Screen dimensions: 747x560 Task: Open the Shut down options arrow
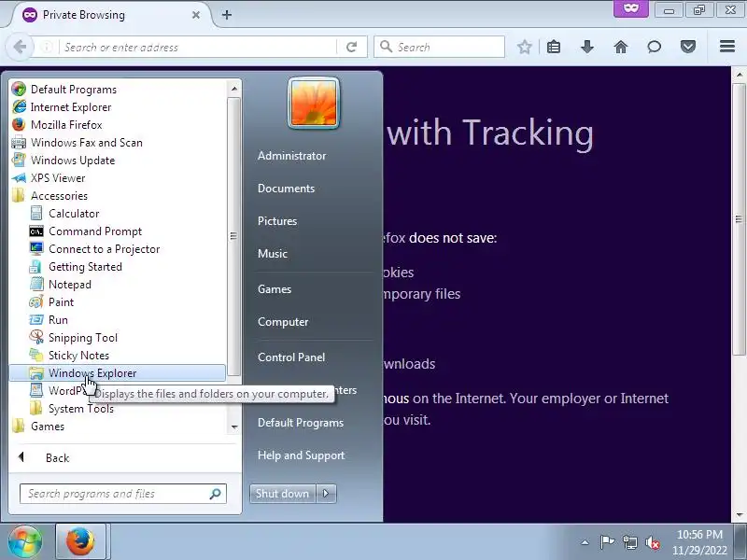pyautogui.click(x=326, y=494)
